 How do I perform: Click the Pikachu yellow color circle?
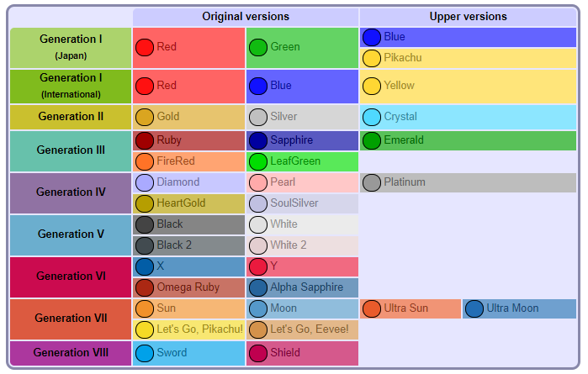pos(372,58)
